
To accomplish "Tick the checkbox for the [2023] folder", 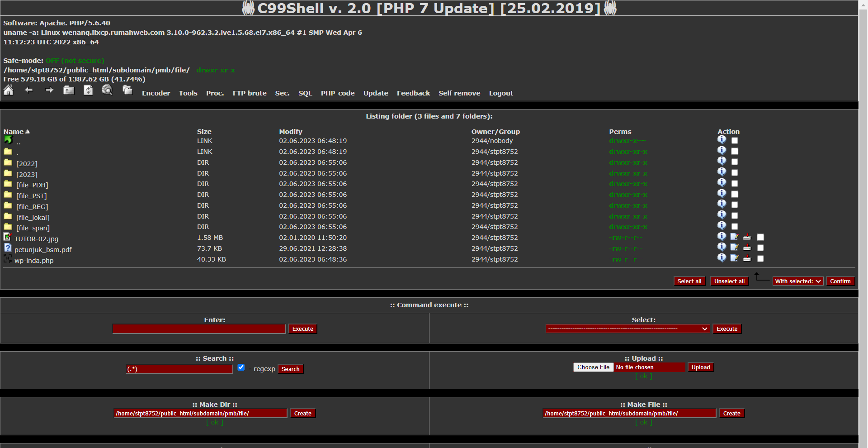I will pyautogui.click(x=735, y=173).
